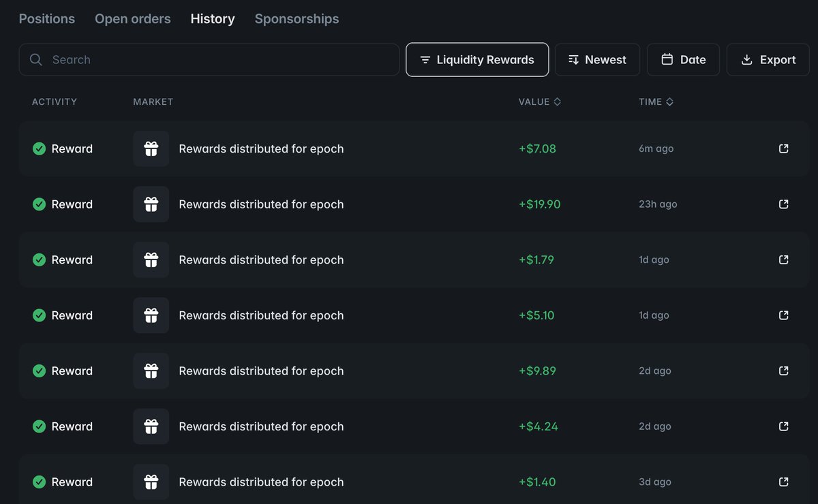Click 'Rewards distributed for epoch' at 23h ago
The image size is (818, 504).
(261, 204)
